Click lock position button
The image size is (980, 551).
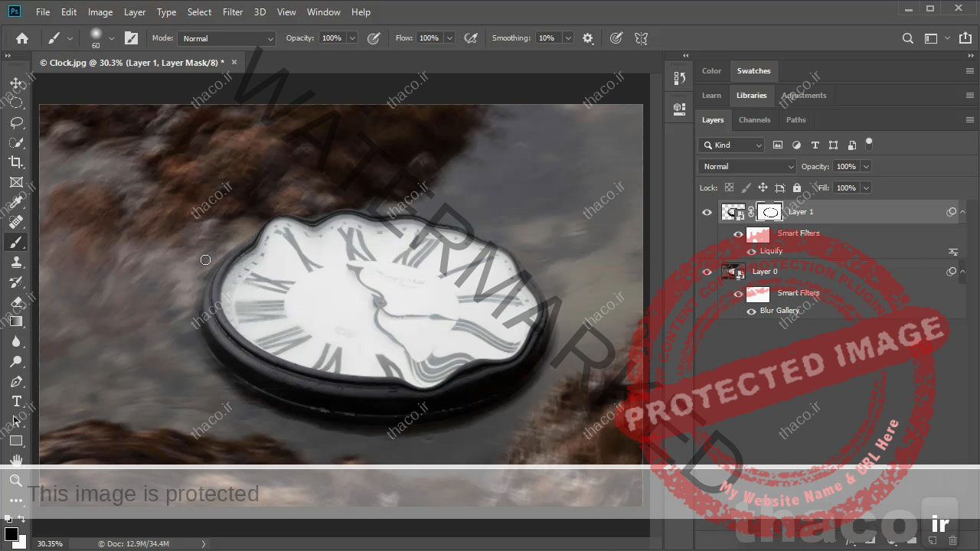[x=763, y=187]
